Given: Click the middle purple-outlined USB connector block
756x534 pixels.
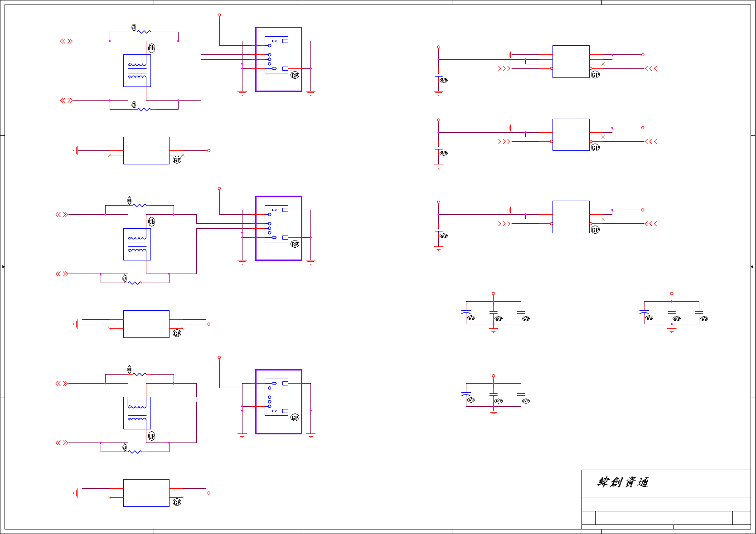Looking at the screenshot, I should (279, 228).
